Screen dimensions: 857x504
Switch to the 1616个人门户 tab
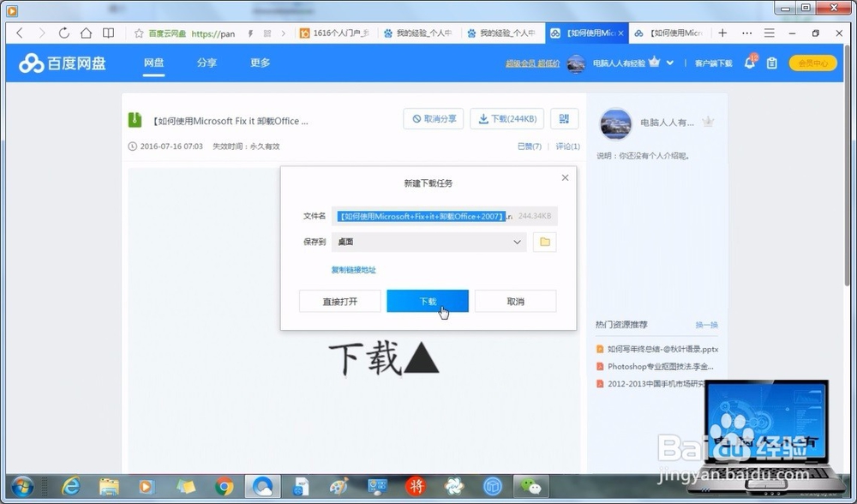coord(336,33)
